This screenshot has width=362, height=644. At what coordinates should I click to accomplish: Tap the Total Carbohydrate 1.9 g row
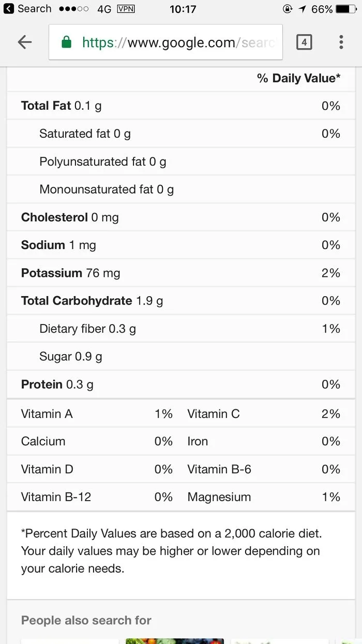tap(180, 301)
